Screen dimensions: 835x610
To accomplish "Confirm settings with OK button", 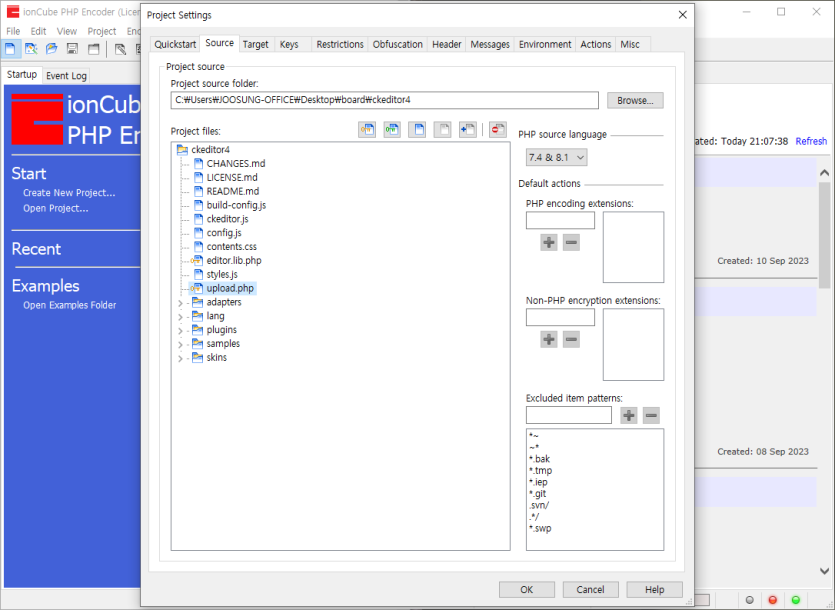I will pyautogui.click(x=527, y=589).
